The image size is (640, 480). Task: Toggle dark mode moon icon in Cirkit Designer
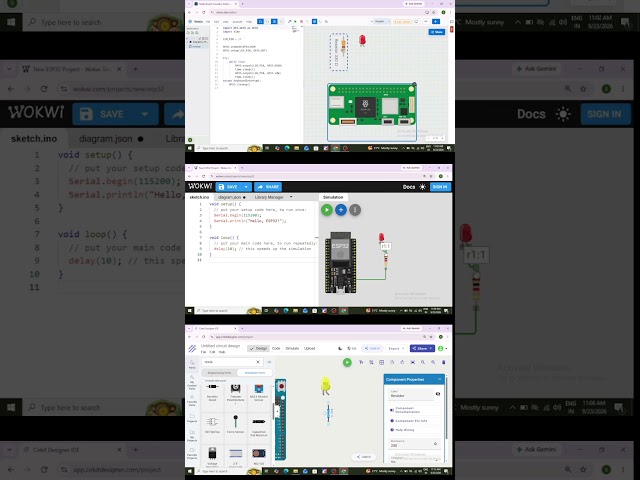tap(340, 349)
